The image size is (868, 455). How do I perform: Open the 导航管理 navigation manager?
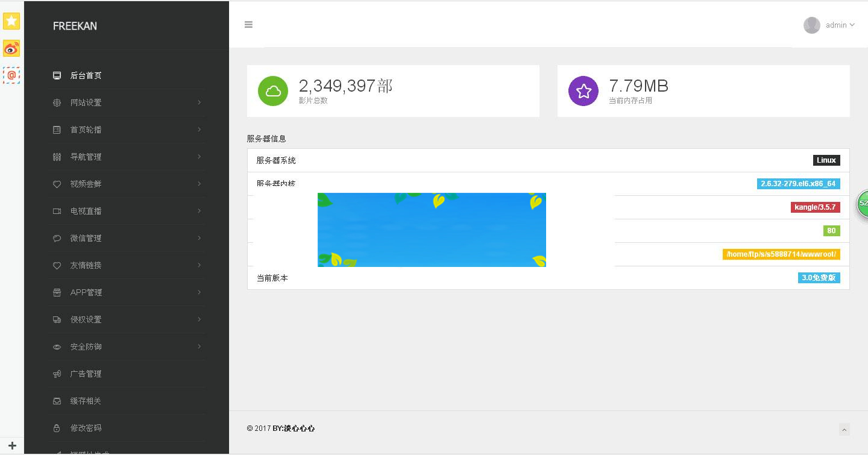click(x=85, y=157)
